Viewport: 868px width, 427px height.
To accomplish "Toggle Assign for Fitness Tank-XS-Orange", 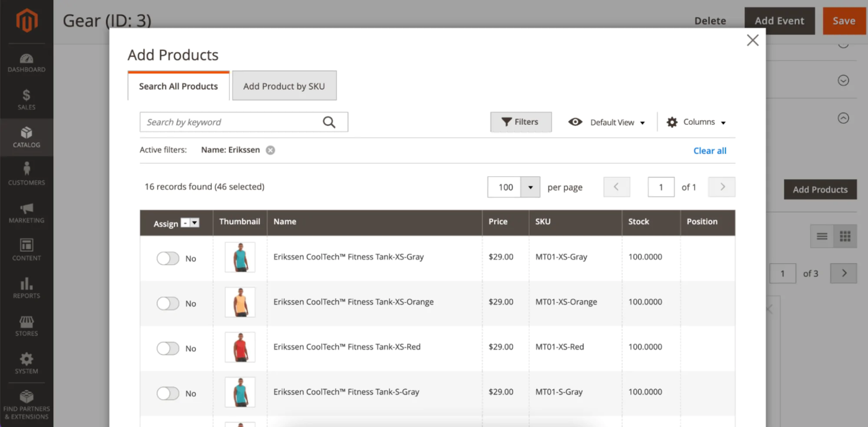I will pyautogui.click(x=167, y=303).
